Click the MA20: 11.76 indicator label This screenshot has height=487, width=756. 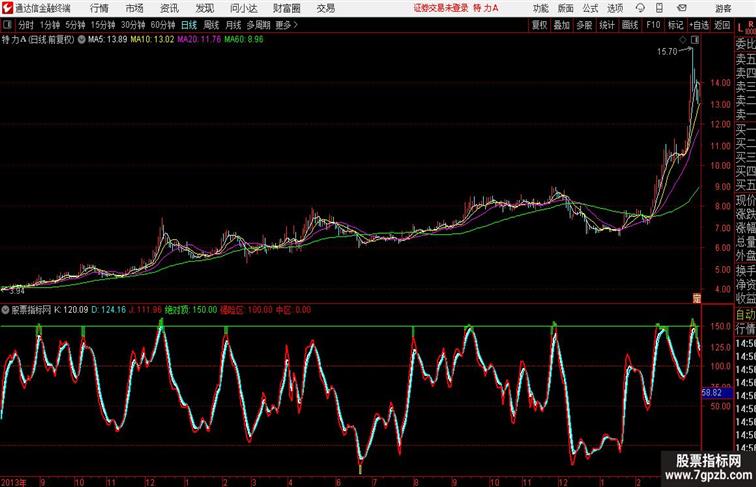199,40
